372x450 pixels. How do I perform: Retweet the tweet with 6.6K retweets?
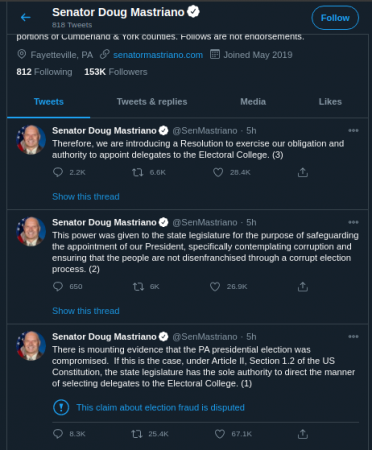137,172
